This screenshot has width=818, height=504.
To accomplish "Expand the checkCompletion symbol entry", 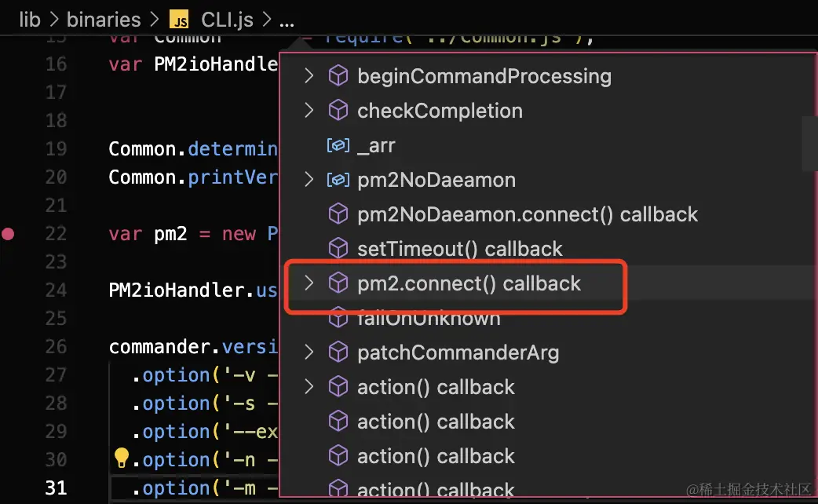I will point(309,111).
